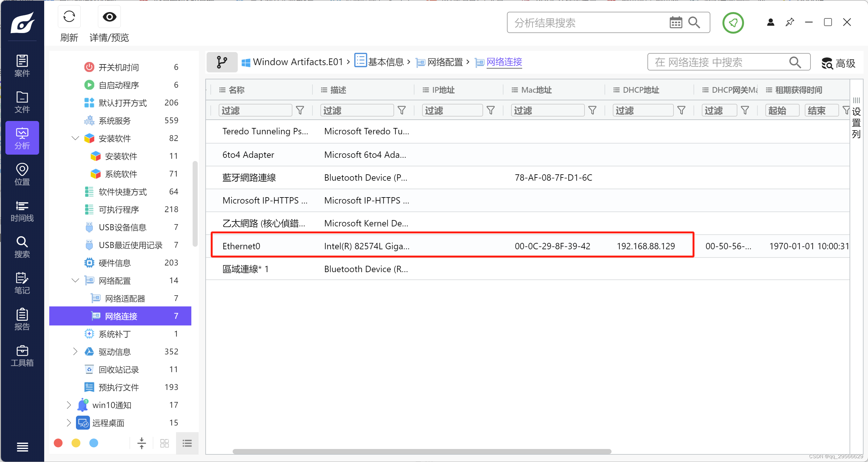Select the yellow color tag

76,443
